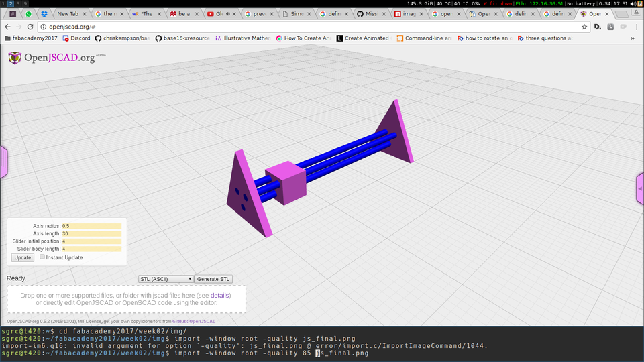Click the Slider body length field
This screenshot has height=362, width=644.
pos(92,249)
